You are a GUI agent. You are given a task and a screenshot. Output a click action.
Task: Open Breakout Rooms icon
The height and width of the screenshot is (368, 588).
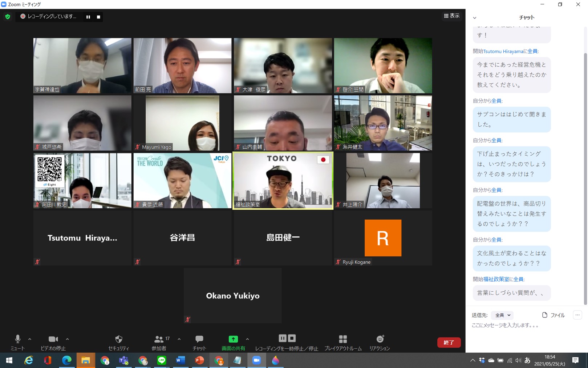(342, 339)
